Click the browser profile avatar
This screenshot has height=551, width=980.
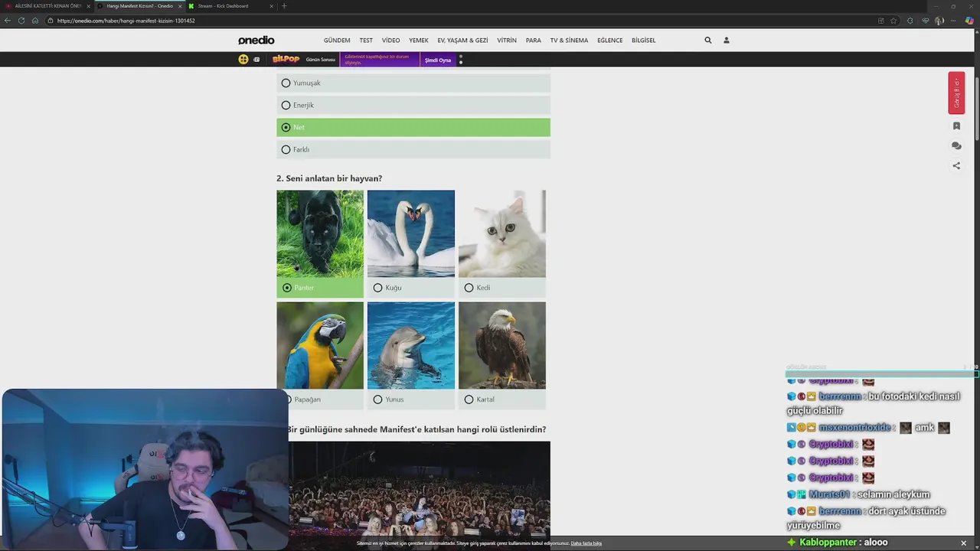tap(939, 21)
